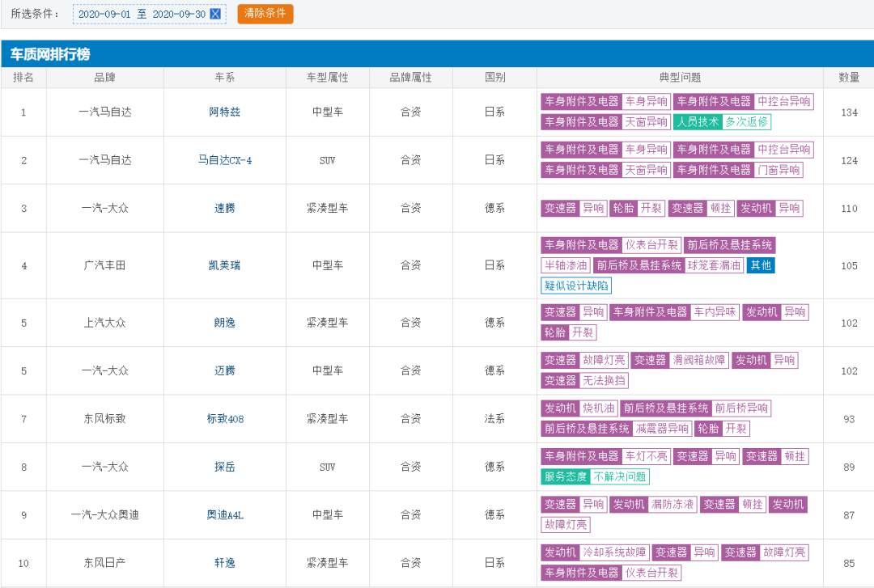Select brand cell 上汽大众

[x=104, y=323]
